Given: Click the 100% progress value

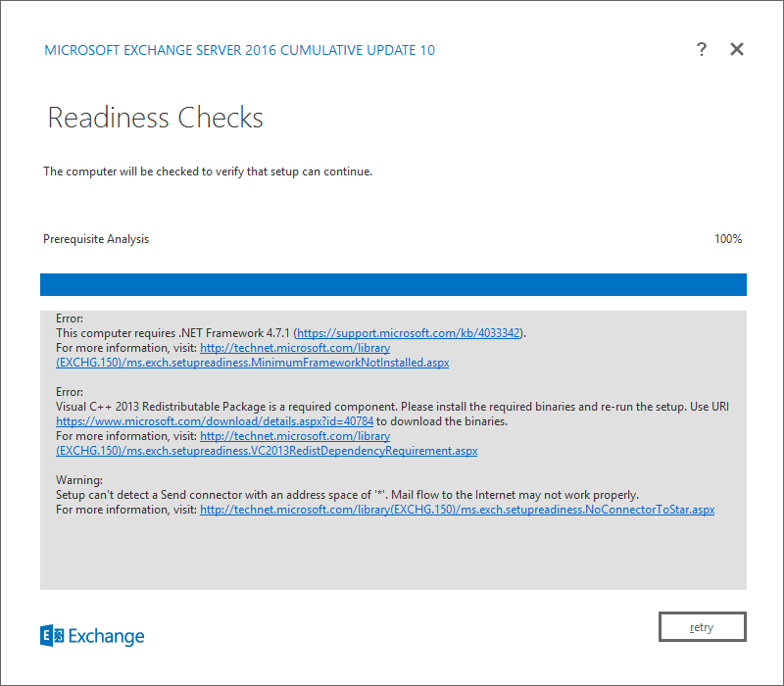Looking at the screenshot, I should [728, 239].
